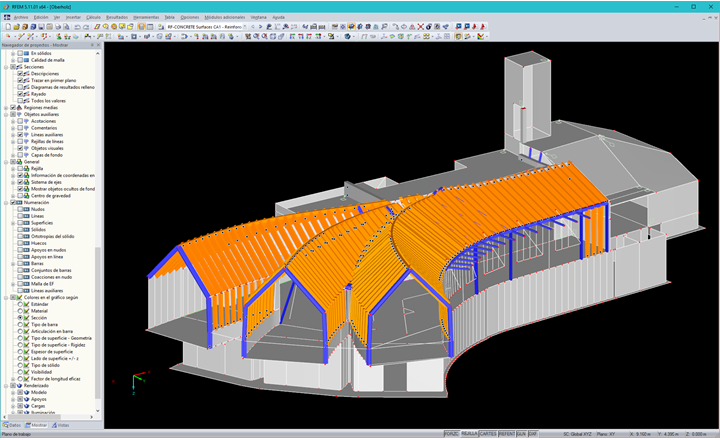Viewport: 720px width, 440px height.
Task: Select the Tipo de barra radio button
Action: [20, 324]
